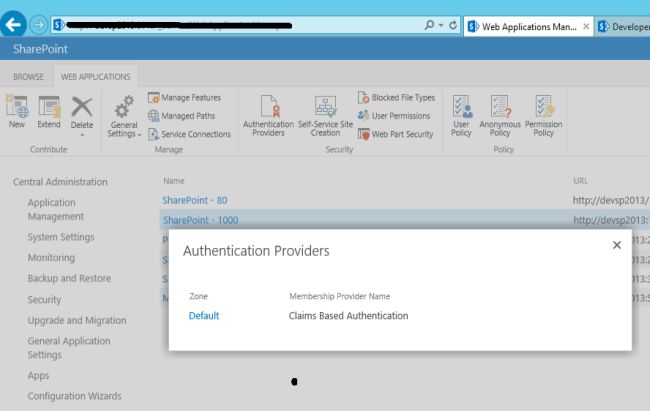Click the SharePoint icon in address bar

[58, 25]
